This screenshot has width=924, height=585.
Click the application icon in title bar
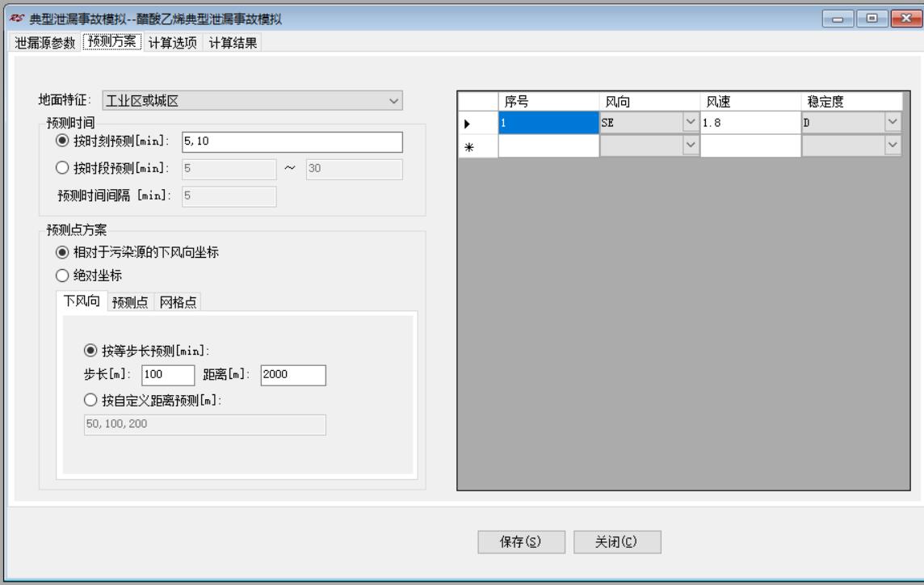point(16,19)
